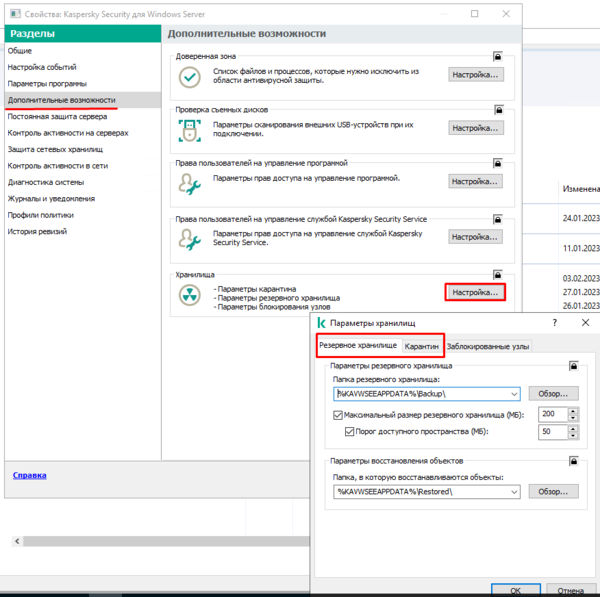Image resolution: width=600 pixels, height=597 pixels.
Task: Click help question mark in Параметры хранилищ
Action: (x=554, y=323)
